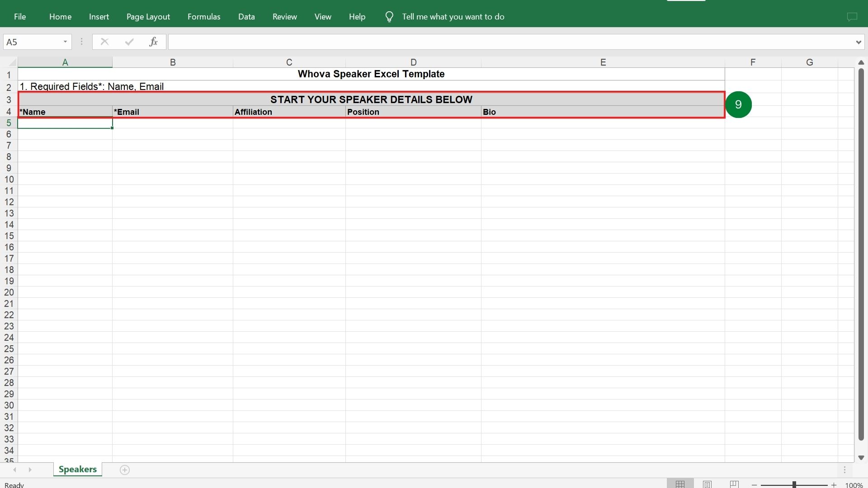Click the lightbulb Tell me icon

click(389, 17)
